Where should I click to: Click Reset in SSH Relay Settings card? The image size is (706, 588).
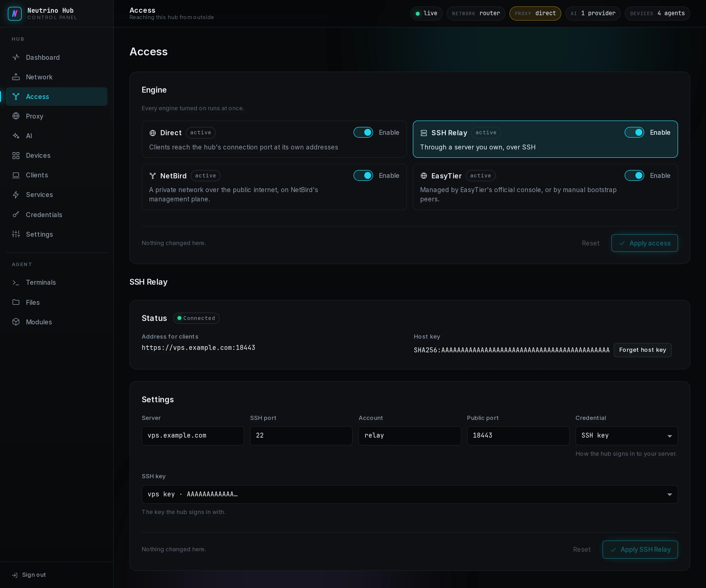point(582,549)
